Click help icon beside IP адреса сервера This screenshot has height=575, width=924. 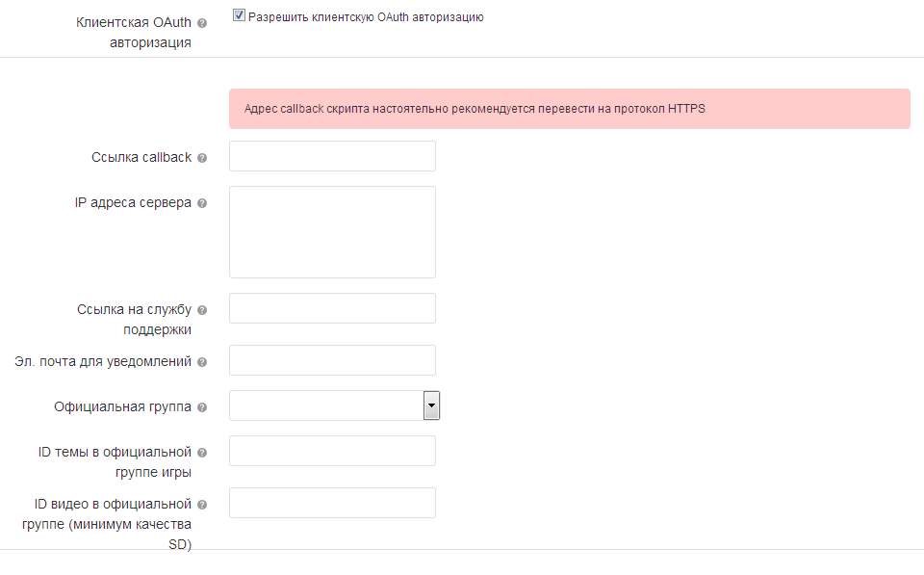coord(202,203)
